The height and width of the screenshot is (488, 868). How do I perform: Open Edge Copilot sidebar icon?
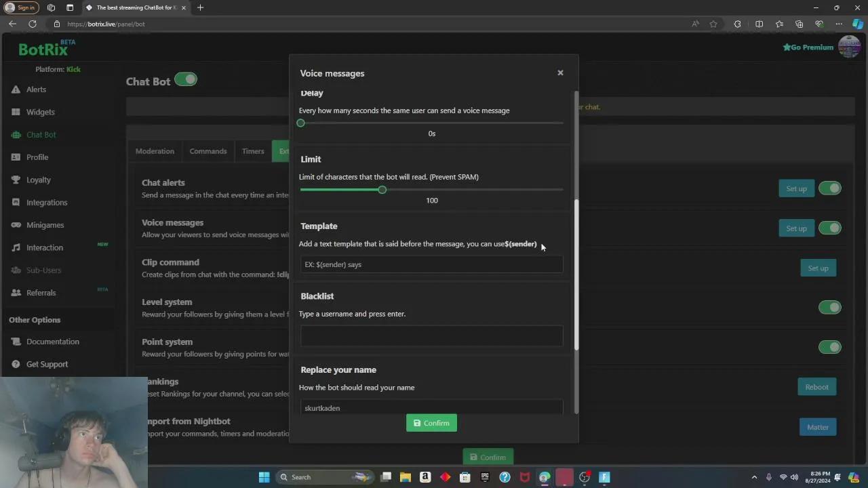858,24
